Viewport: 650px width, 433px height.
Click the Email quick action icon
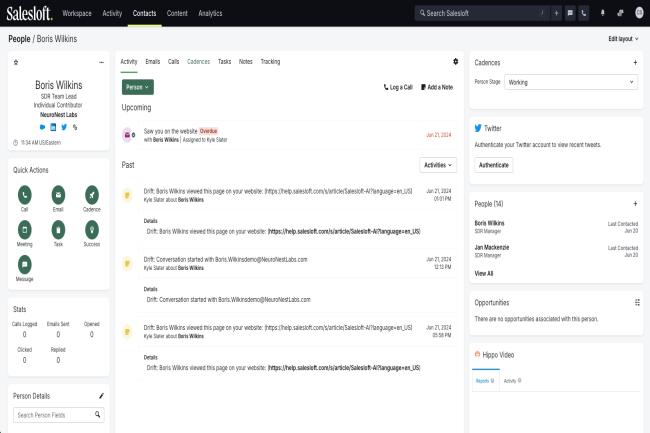pos(58,194)
